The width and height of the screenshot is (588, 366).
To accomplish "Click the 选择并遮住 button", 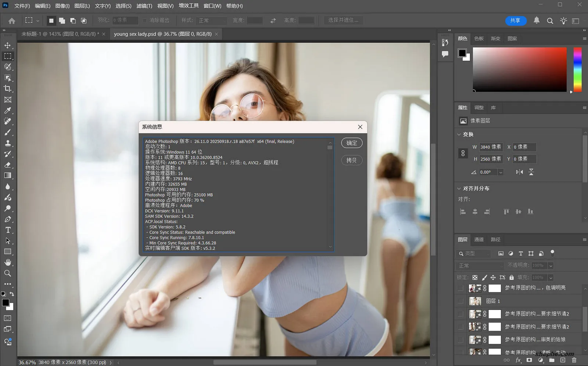I will pyautogui.click(x=343, y=20).
